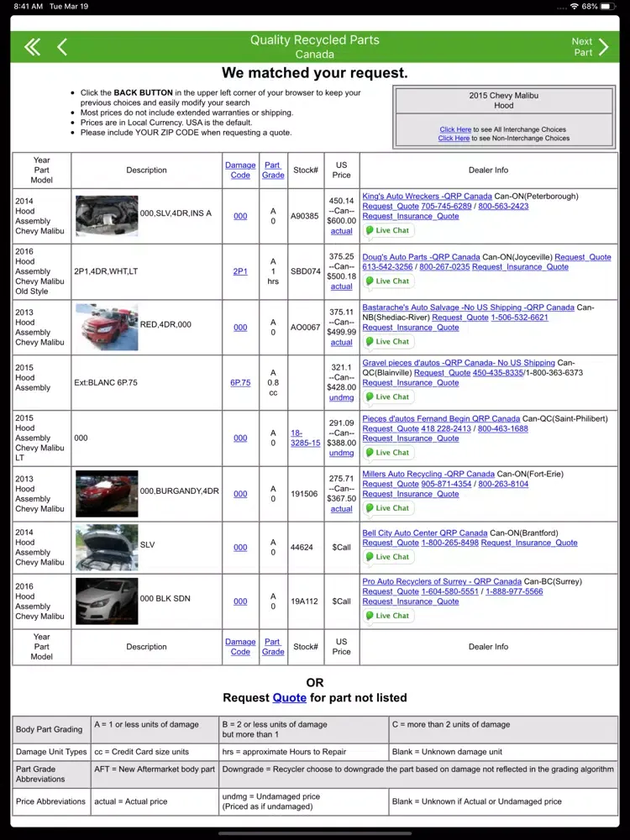Open King's Auto Wreckers dealer link
Image resolution: width=630 pixels, height=840 pixels.
click(x=427, y=196)
